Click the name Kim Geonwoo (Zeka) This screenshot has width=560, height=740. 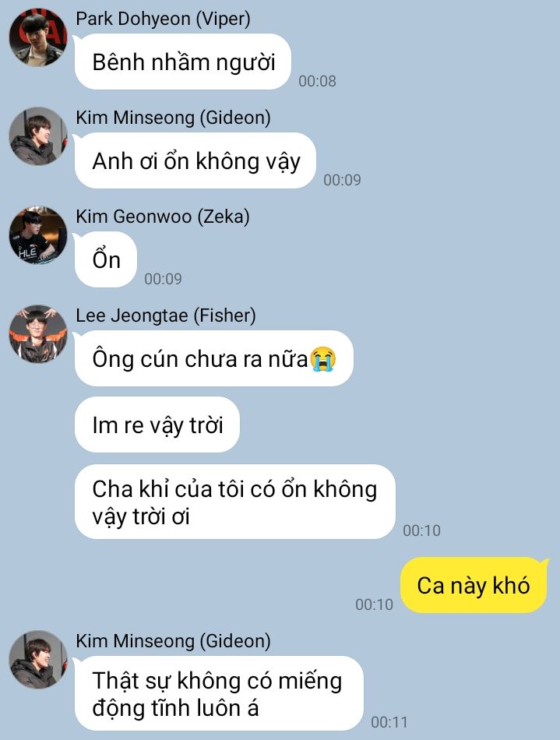pos(163,217)
